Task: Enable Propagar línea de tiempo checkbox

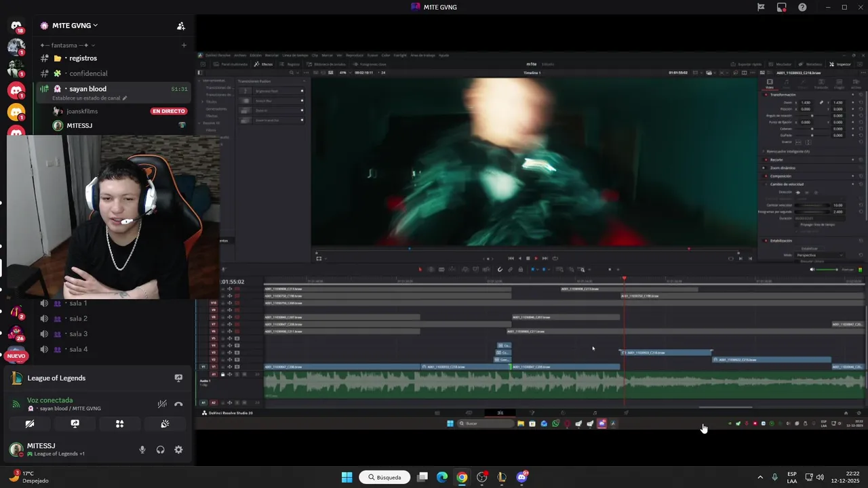Action: pos(797,225)
